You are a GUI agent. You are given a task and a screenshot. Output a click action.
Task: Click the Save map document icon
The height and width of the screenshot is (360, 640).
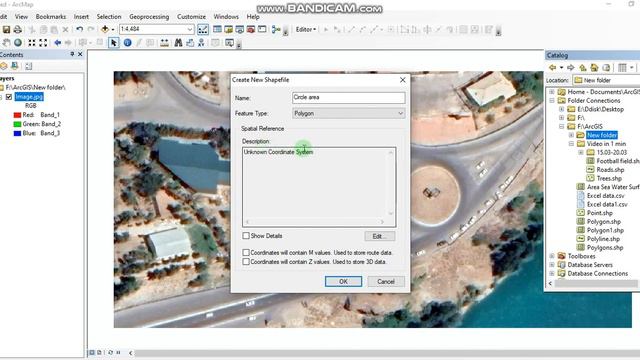point(6,29)
